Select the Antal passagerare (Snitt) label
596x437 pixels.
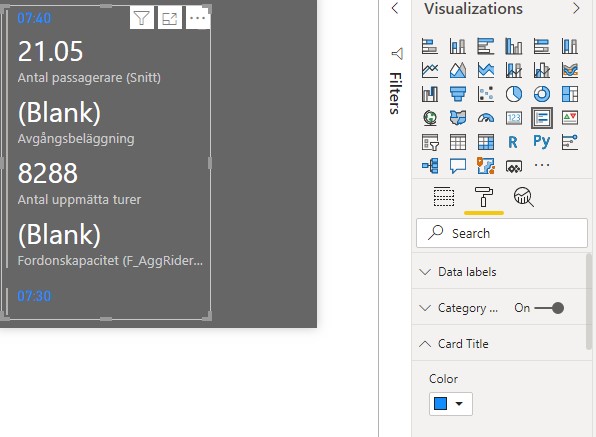pyautogui.click(x=89, y=78)
